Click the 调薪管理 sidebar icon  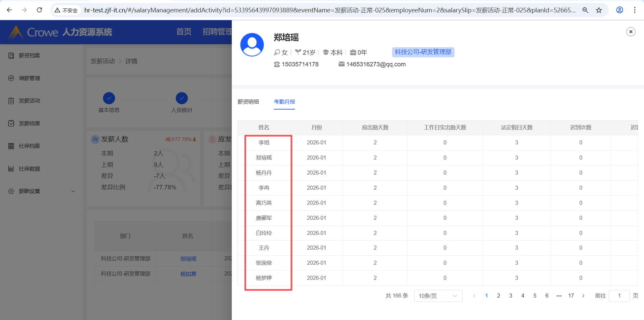point(11,78)
